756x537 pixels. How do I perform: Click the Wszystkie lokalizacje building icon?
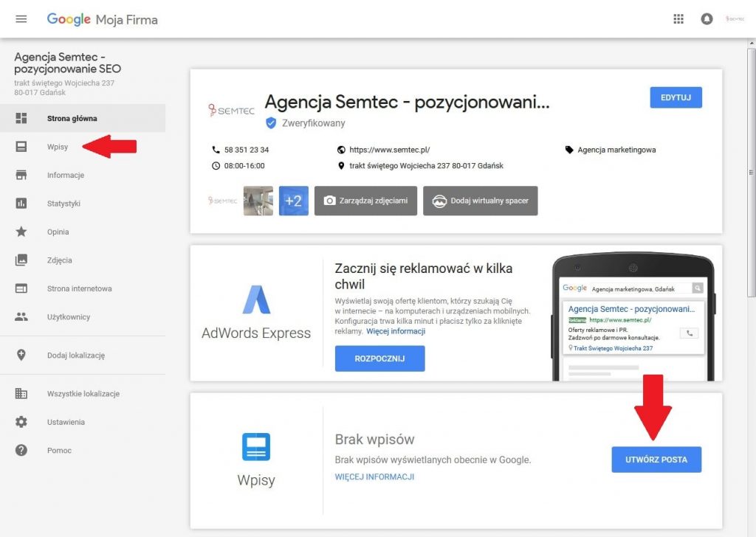click(x=21, y=393)
